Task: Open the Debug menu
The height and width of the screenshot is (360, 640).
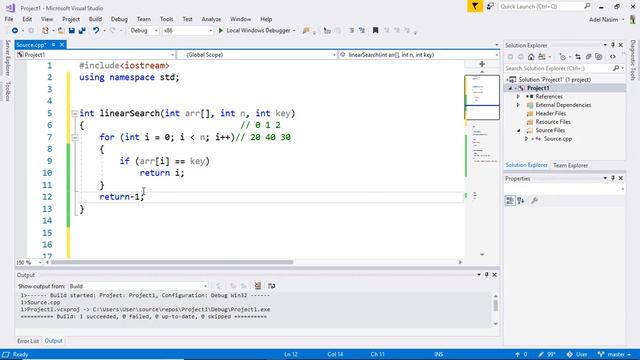Action: [119, 19]
